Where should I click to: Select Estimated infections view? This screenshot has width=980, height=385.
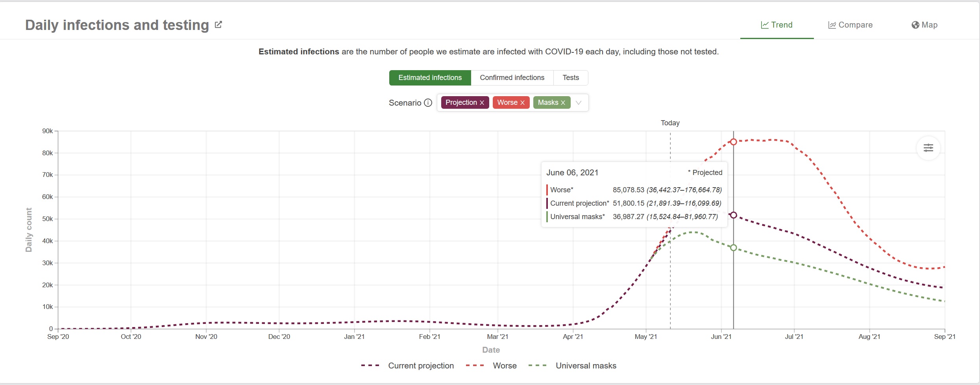(430, 78)
